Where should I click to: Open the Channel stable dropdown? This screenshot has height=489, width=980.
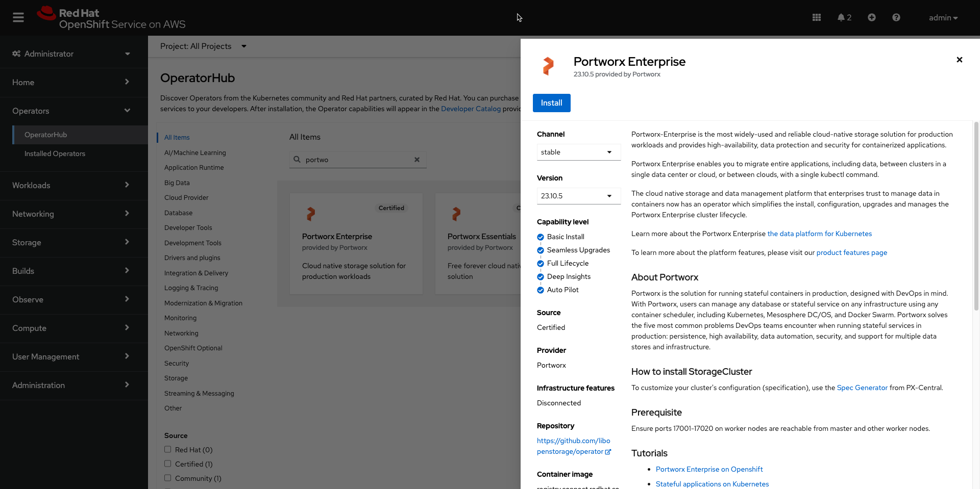[x=578, y=151]
